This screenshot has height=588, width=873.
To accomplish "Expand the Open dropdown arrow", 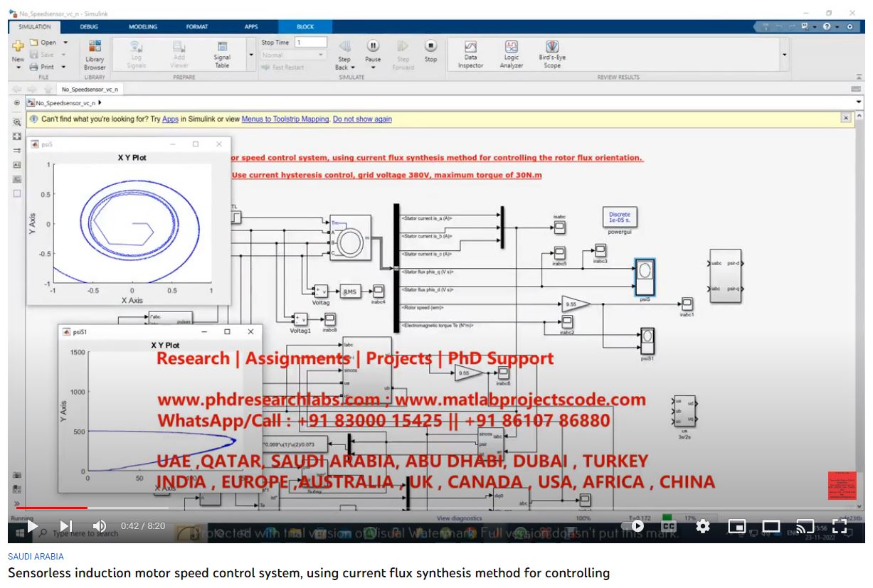I will (65, 43).
